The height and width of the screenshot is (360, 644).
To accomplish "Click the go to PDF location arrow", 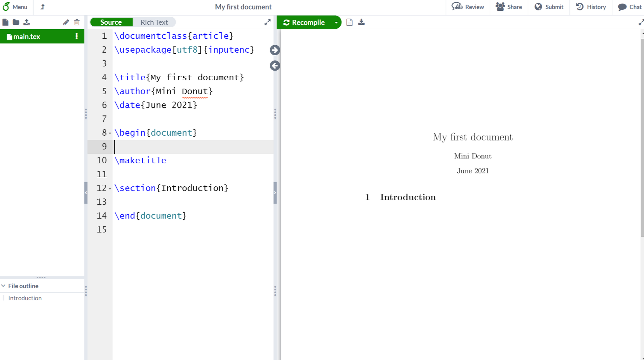I will point(275,50).
